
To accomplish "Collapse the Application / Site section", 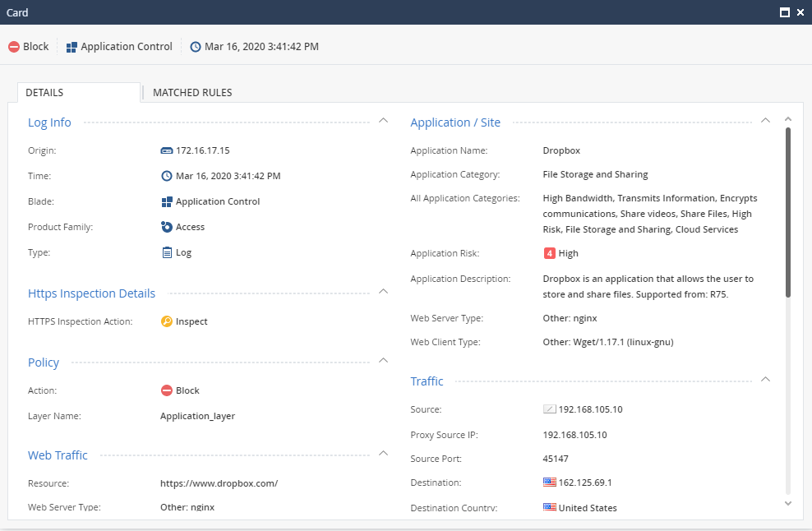I will click(x=765, y=120).
